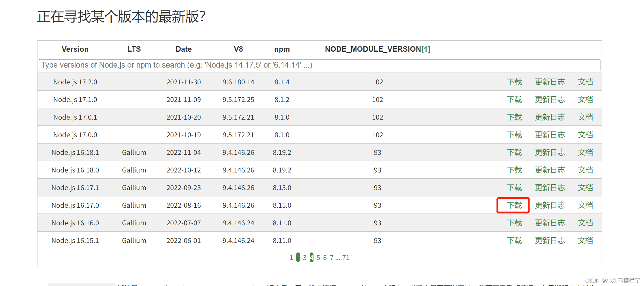Viewport: 644px width, 286px height.
Task: Click the npm column header
Action: 282,49
